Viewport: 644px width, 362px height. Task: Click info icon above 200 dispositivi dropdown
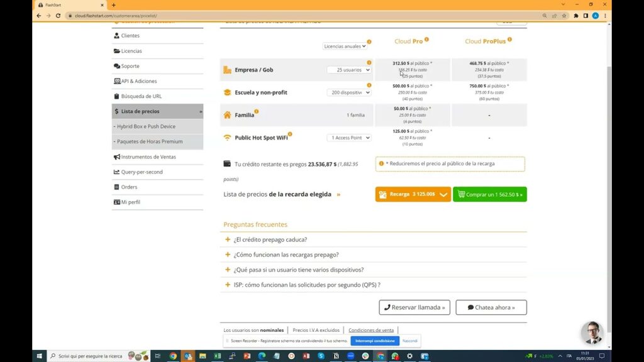(x=369, y=85)
